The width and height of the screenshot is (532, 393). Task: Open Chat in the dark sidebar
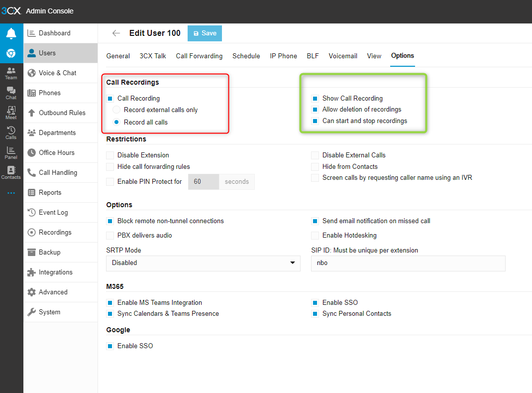click(11, 93)
